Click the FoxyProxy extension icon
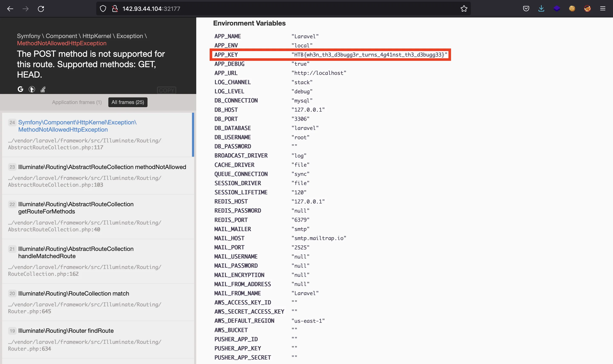 click(x=587, y=9)
